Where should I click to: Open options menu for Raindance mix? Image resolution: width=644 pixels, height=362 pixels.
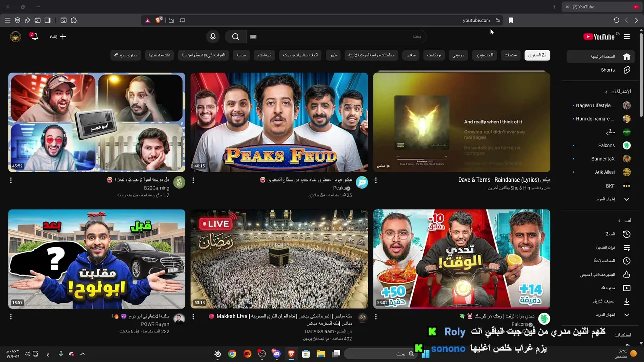376,180
